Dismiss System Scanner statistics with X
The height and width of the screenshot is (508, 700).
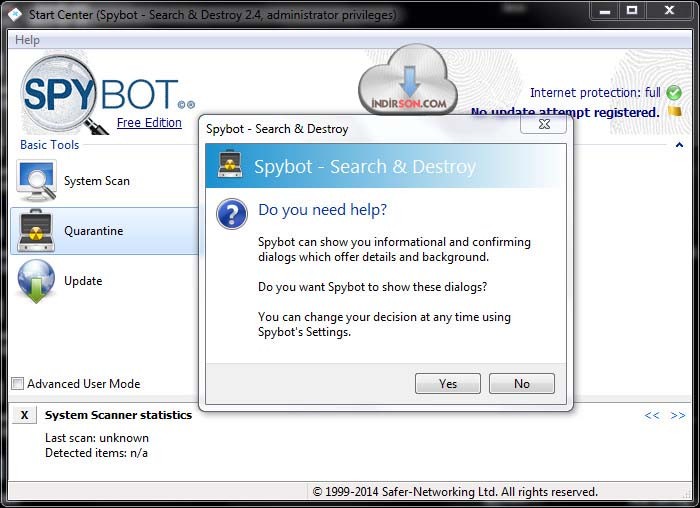coord(25,415)
